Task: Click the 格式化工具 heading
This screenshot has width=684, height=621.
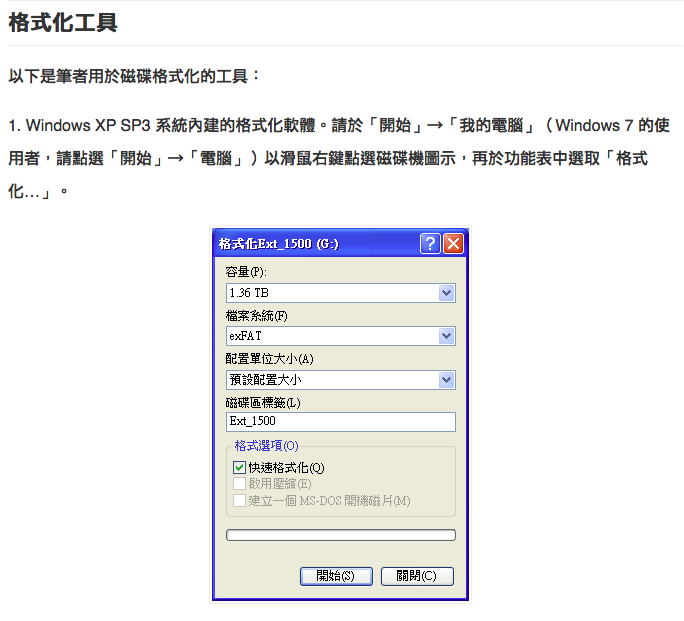Action: 63,23
